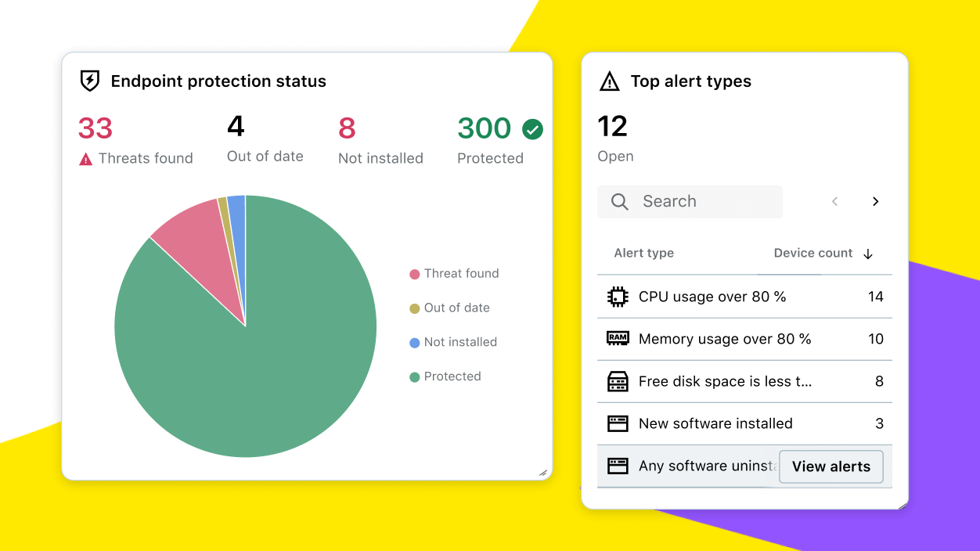Click the disk storage alert icon
The image size is (980, 551).
pyautogui.click(x=618, y=381)
